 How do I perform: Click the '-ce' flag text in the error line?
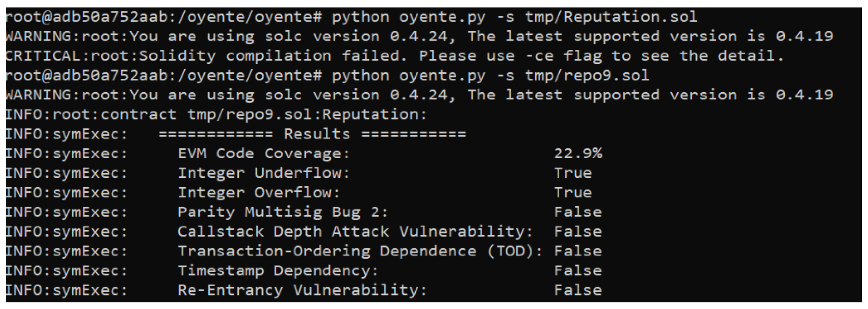pyautogui.click(x=539, y=56)
